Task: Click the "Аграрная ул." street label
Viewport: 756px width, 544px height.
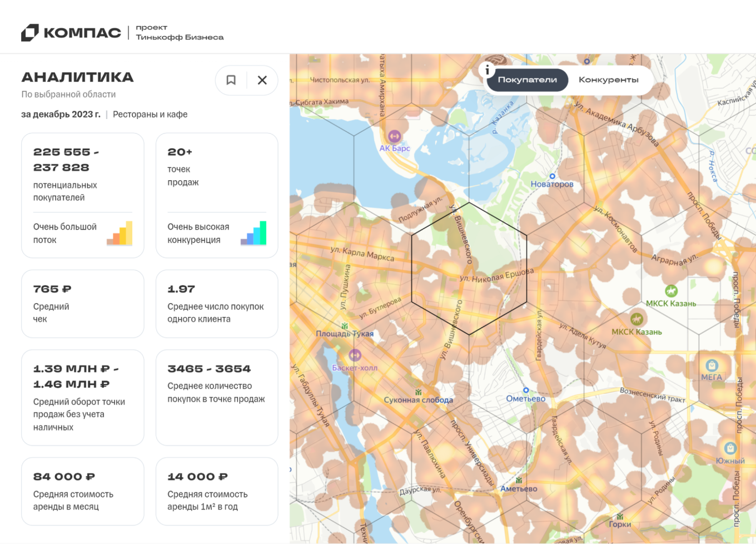Action: (674, 260)
